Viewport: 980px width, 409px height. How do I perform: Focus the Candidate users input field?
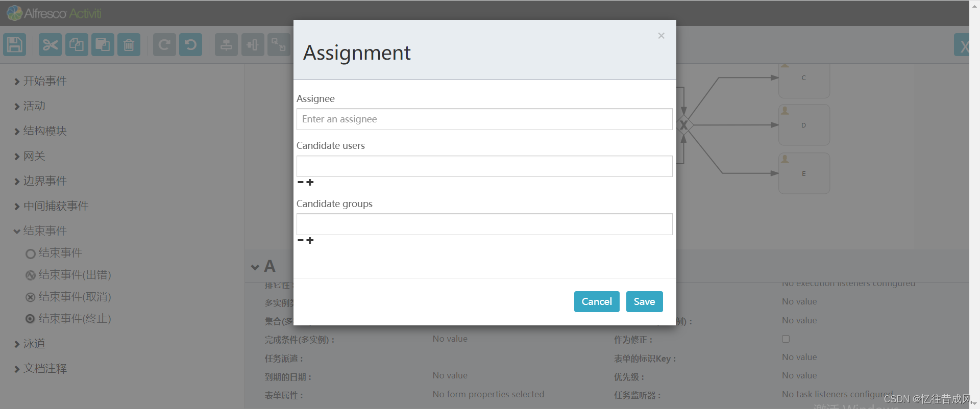(x=484, y=166)
